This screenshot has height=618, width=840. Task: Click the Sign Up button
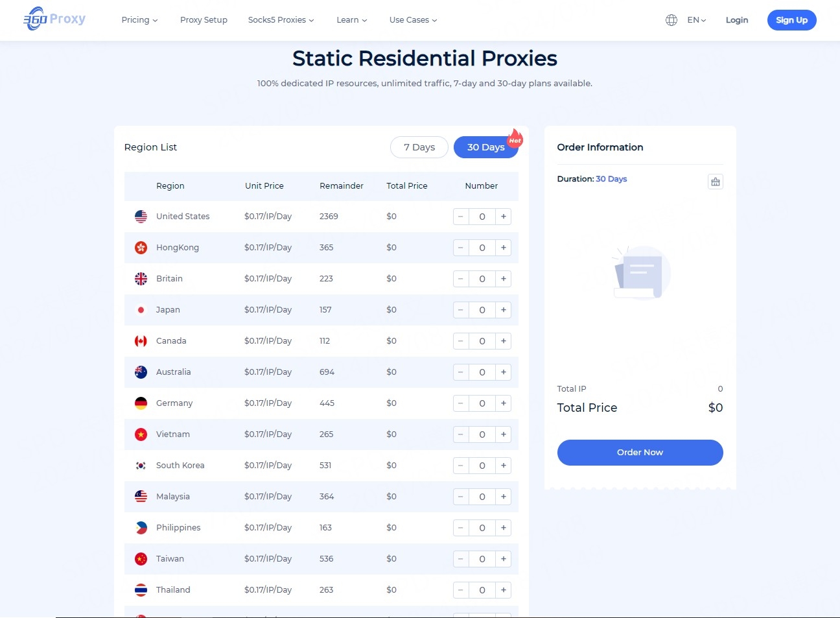[x=791, y=20]
